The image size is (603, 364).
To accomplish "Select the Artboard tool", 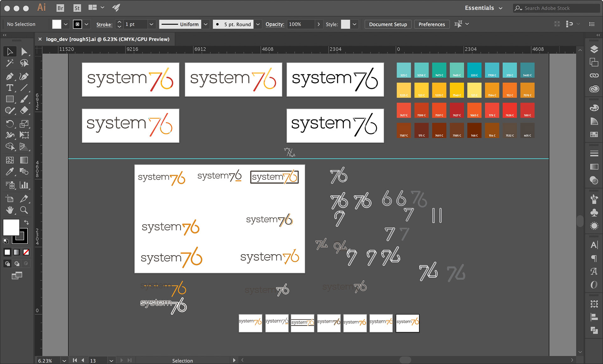I will pyautogui.click(x=10, y=198).
